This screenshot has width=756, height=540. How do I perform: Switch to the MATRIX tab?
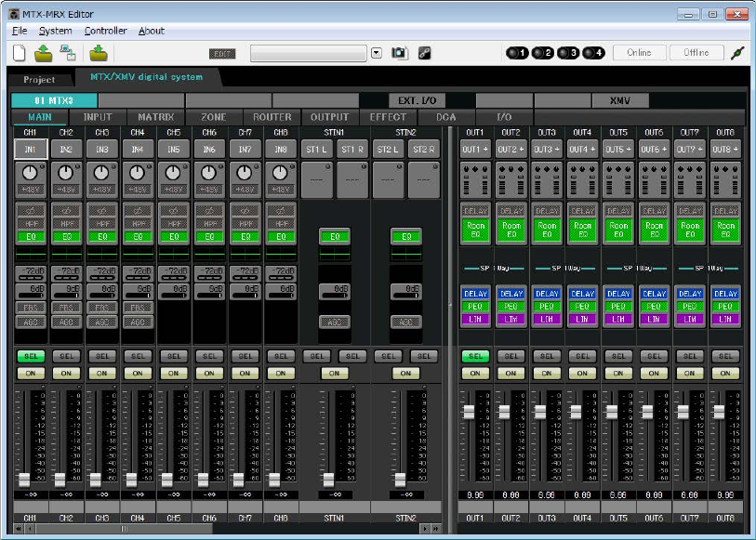[x=155, y=117]
